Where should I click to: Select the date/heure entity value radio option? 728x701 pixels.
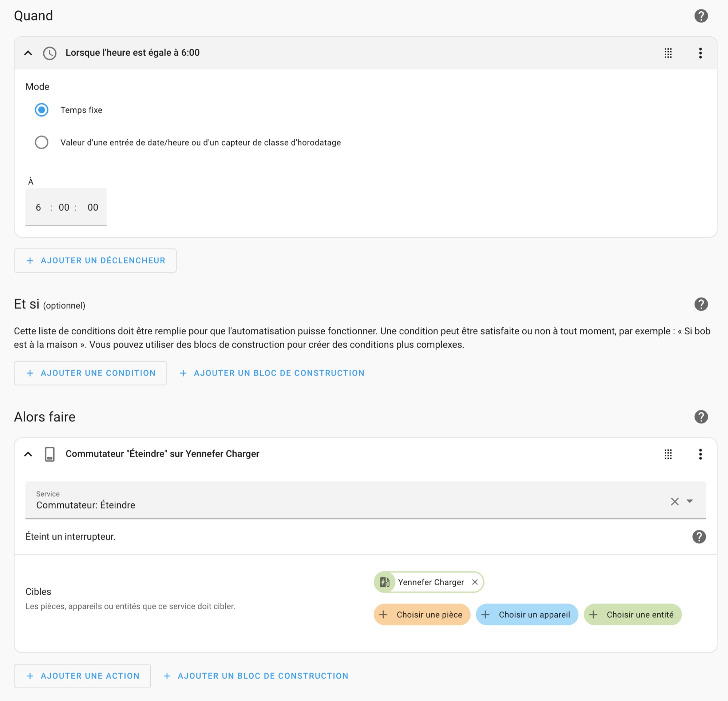pos(41,142)
